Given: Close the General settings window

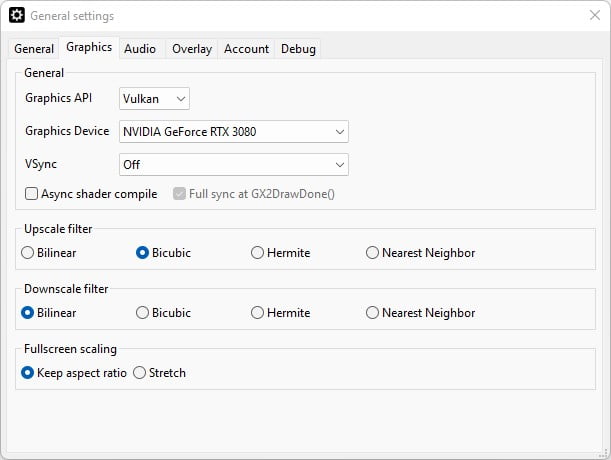Looking at the screenshot, I should tap(595, 15).
